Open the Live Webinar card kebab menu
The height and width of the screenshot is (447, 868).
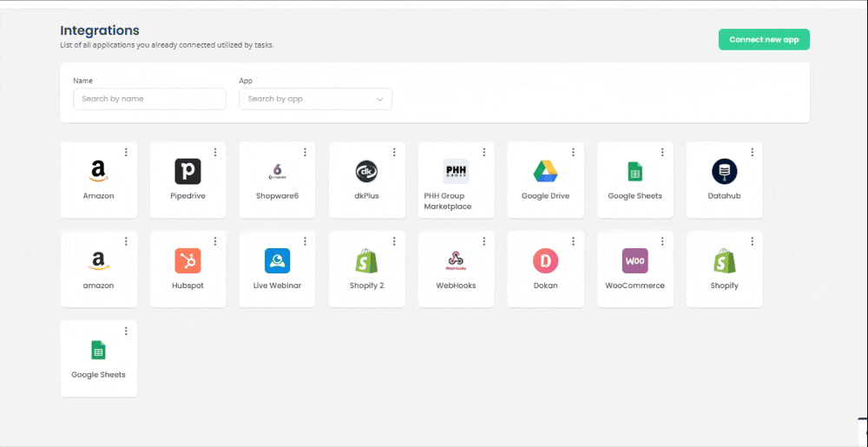pos(305,241)
